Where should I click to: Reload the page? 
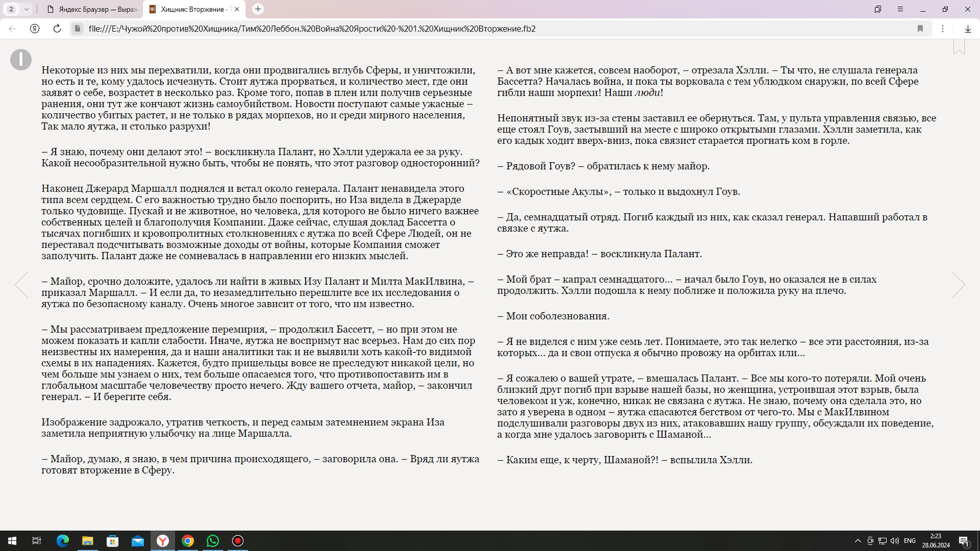(57, 29)
